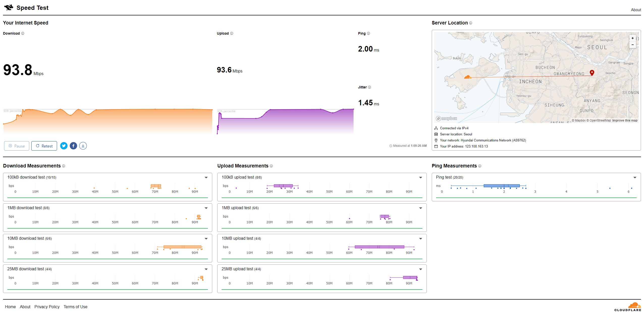
Task: Zoom in on the map
Action: tap(632, 38)
